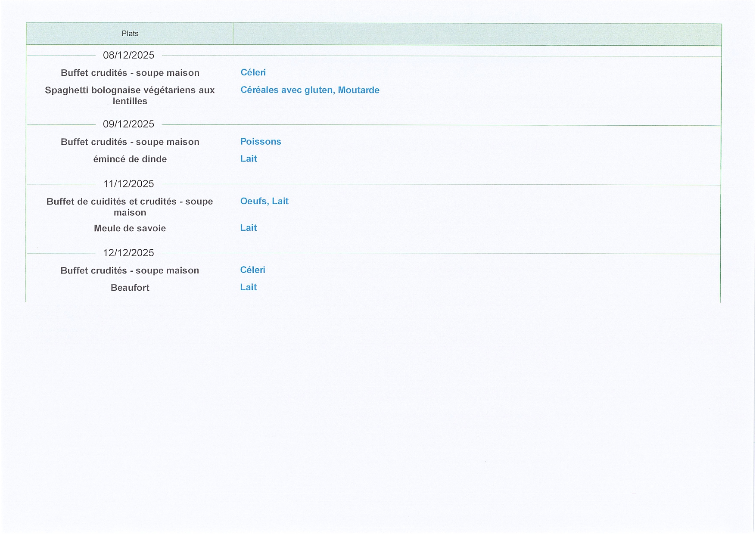Select the Beaufort dish
756x534 pixels.
(x=130, y=288)
